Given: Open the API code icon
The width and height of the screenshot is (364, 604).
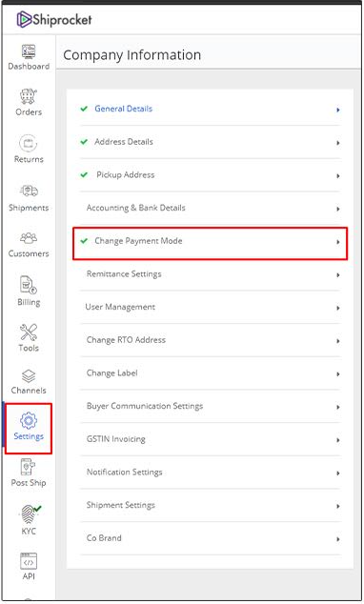Looking at the screenshot, I should (x=29, y=562).
